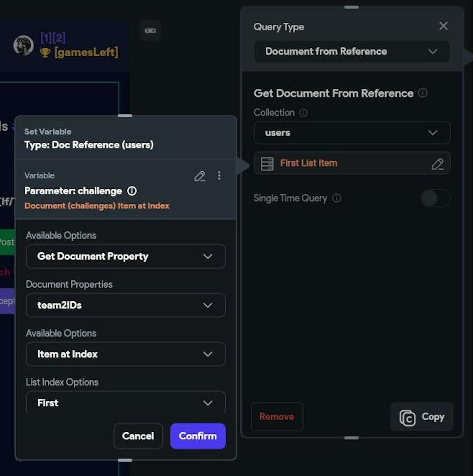Click the red Remove button
This screenshot has width=473, height=476.
coord(277,416)
